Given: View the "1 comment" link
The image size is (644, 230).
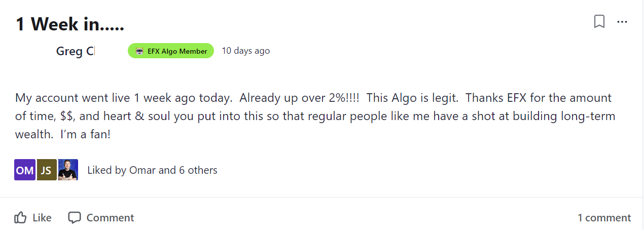Looking at the screenshot, I should (604, 218).
